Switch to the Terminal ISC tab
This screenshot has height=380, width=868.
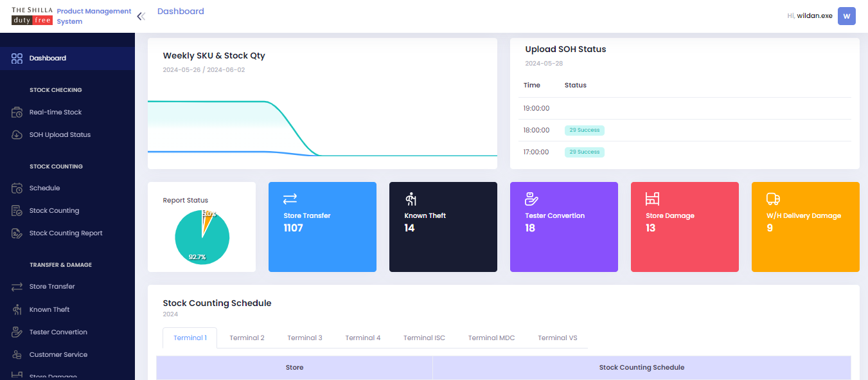[x=424, y=338]
